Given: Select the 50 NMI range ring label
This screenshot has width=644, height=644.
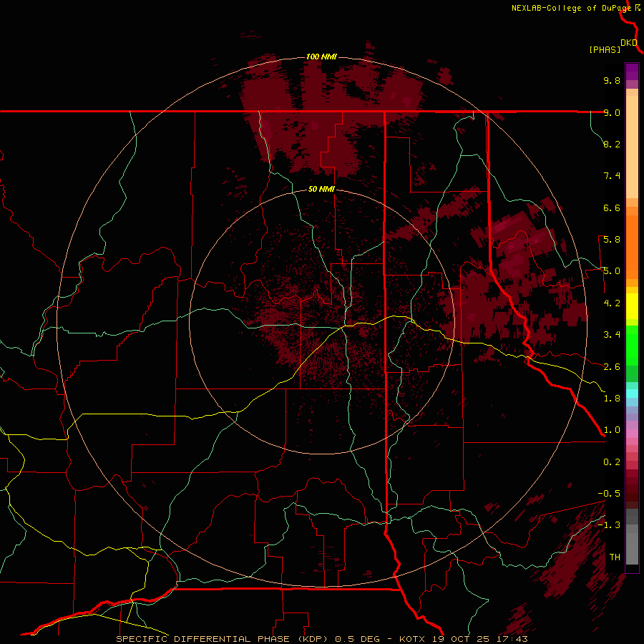Looking at the screenshot, I should point(321,190).
